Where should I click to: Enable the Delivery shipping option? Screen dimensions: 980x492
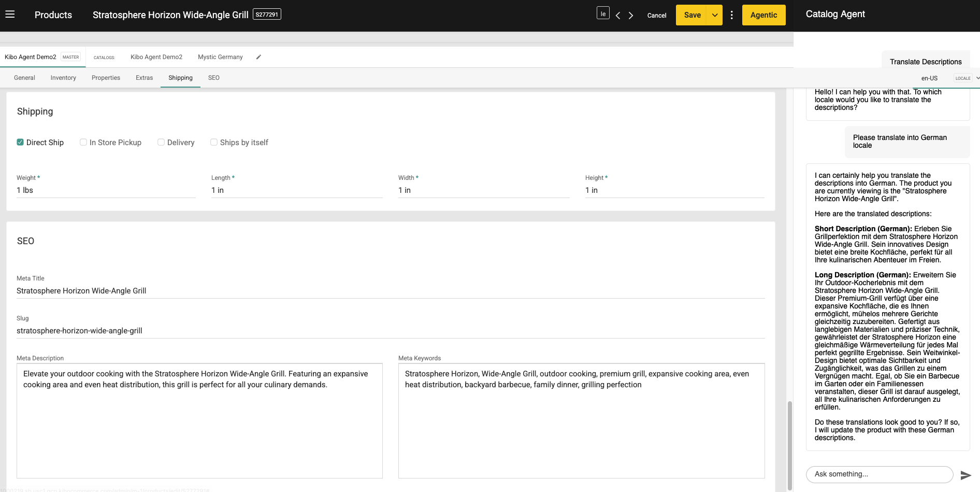161,142
